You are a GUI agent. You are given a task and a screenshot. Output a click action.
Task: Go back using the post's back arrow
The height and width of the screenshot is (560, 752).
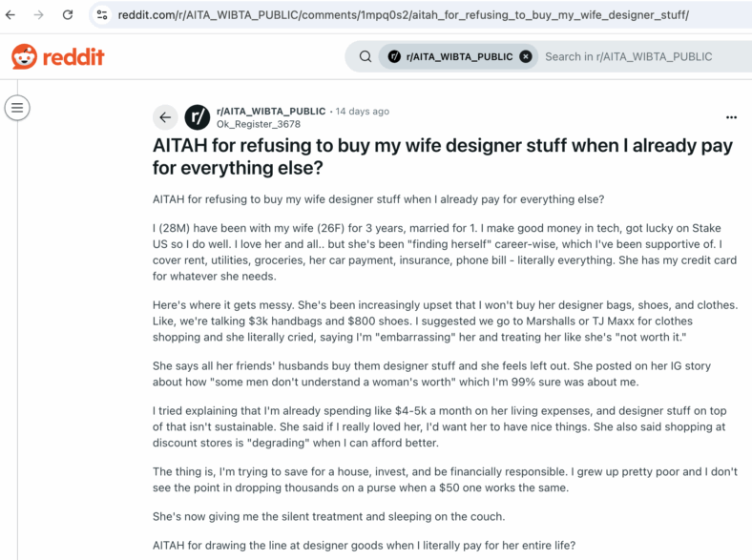pos(165,117)
